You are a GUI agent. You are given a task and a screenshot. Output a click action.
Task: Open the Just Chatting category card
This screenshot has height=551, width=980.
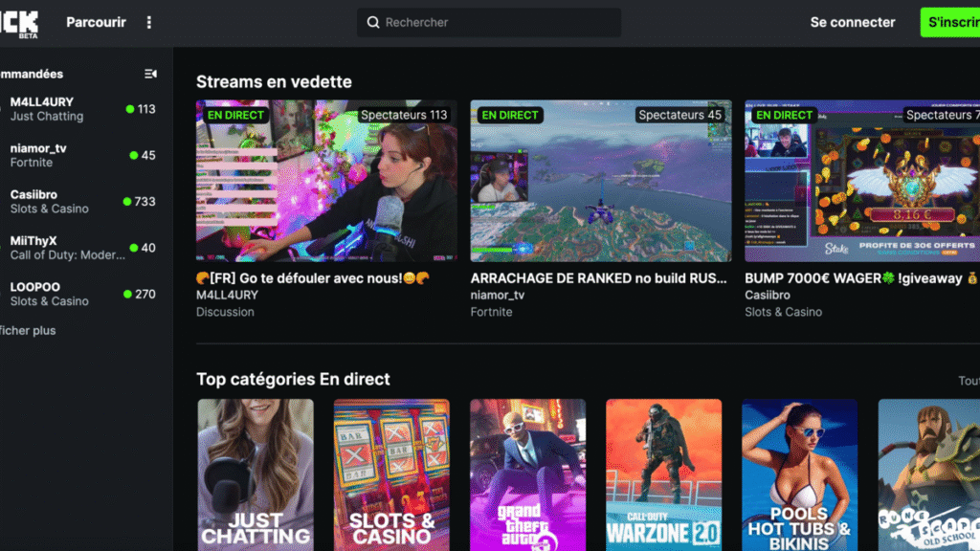point(256,474)
